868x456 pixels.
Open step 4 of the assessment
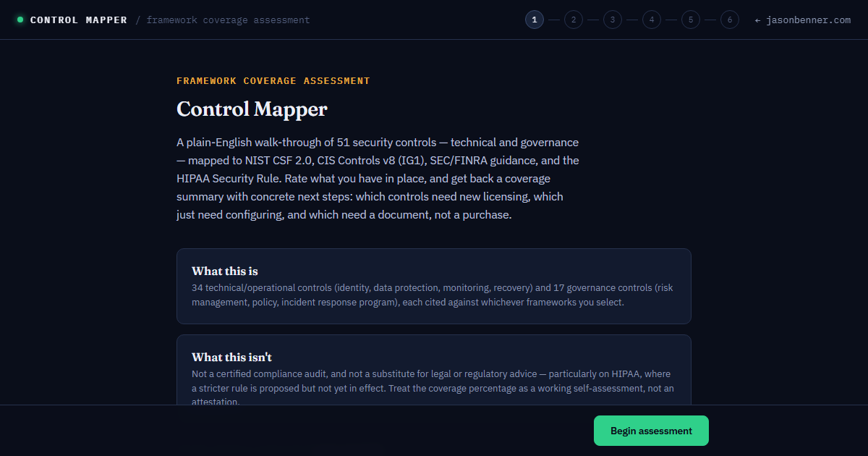pos(652,20)
